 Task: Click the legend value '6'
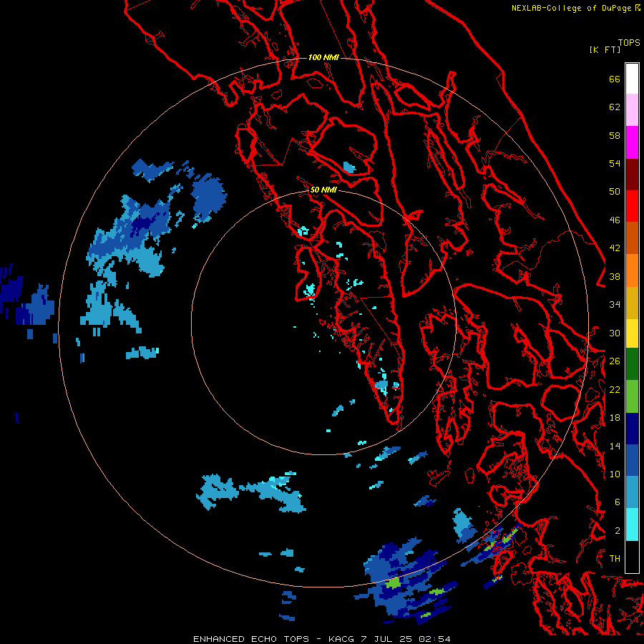point(617,502)
